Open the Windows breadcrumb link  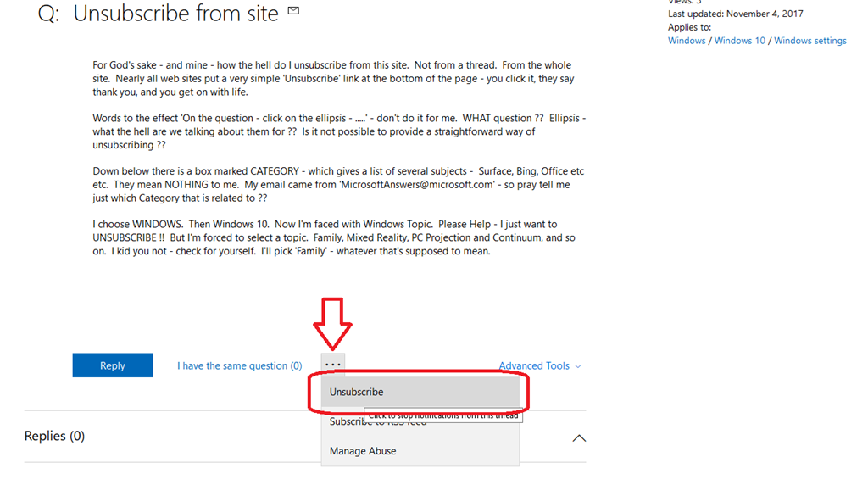point(686,40)
